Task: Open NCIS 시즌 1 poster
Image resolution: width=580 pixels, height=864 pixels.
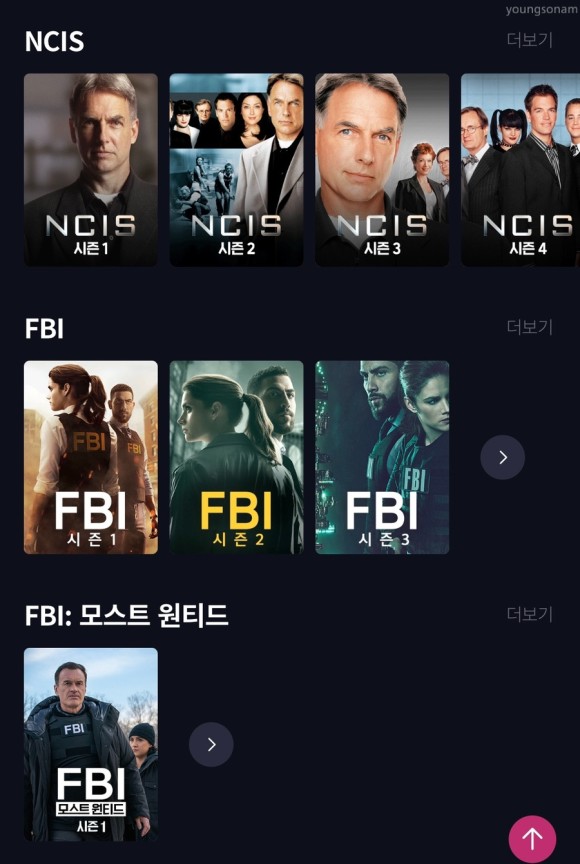Action: tap(91, 170)
